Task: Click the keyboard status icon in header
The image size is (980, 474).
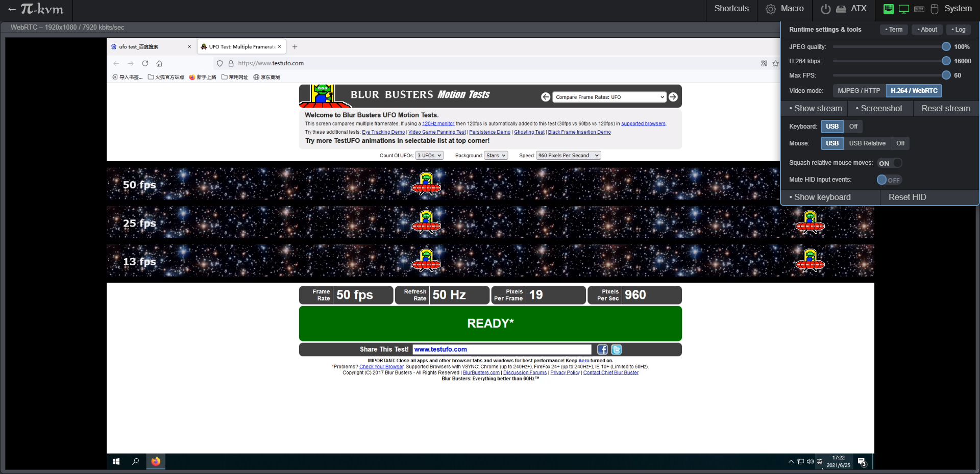Action: (919, 9)
